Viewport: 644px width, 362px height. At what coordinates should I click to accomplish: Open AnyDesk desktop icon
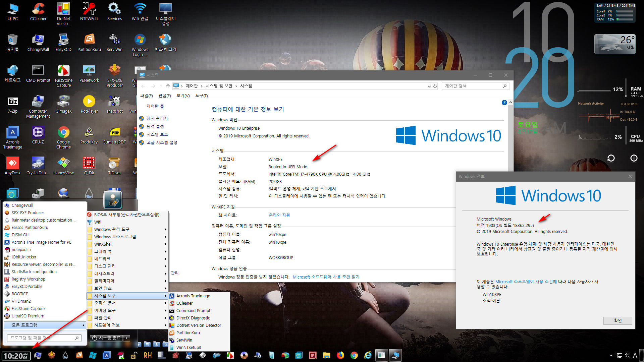(12, 166)
